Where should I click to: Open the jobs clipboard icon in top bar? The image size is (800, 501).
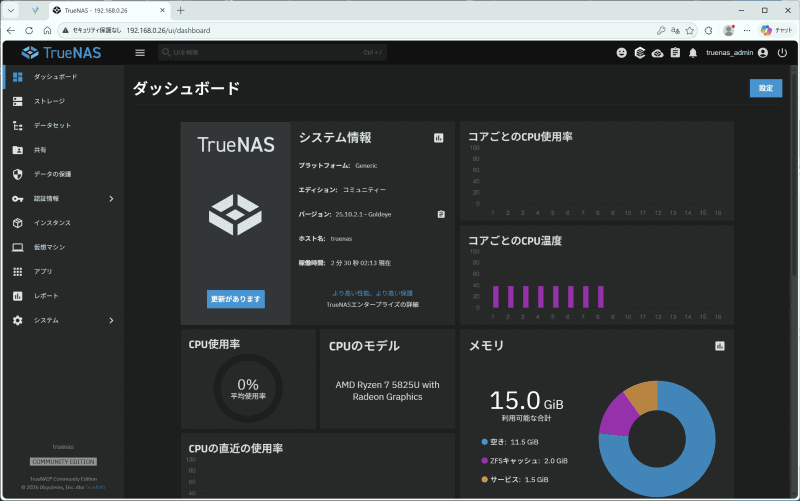[x=676, y=53]
